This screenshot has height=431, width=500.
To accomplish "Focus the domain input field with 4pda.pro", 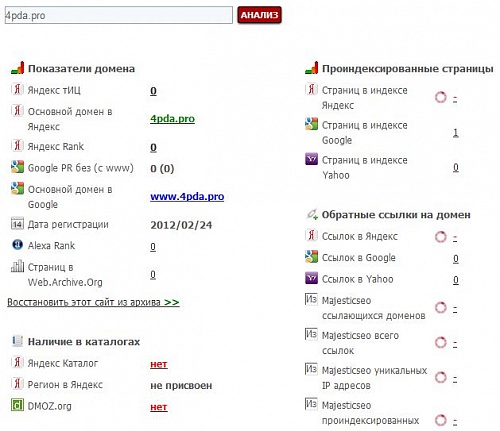I will 119,15.
